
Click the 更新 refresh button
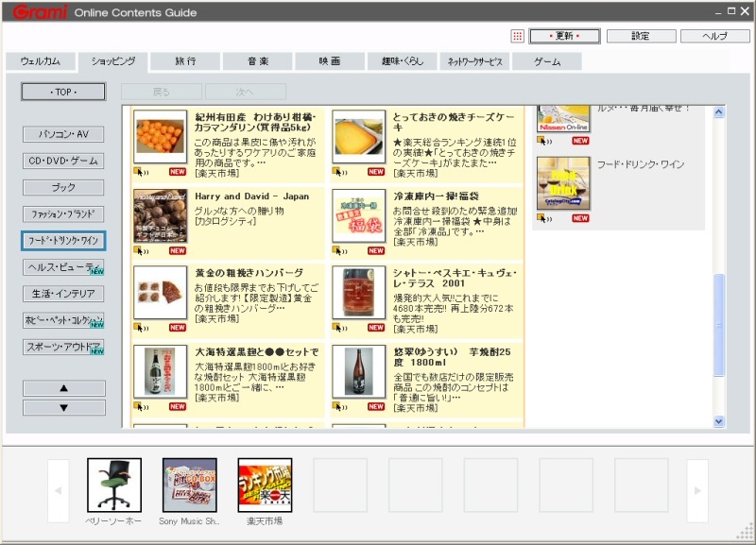pos(564,36)
